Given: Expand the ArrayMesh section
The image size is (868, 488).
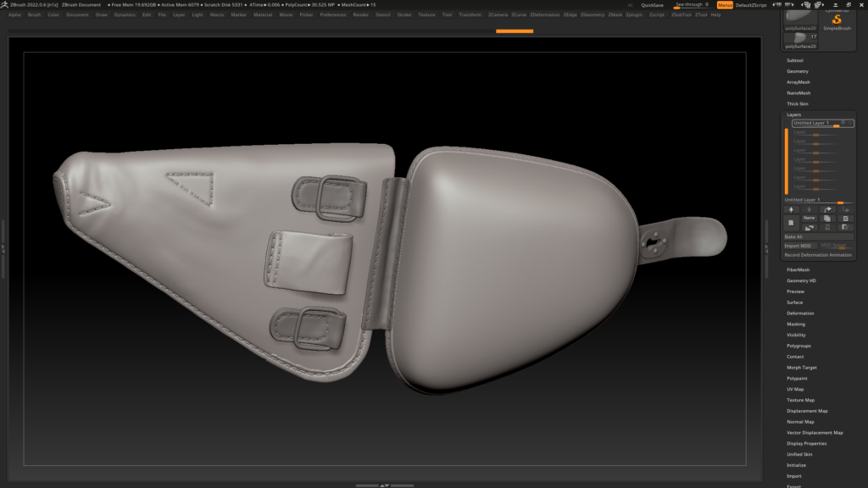Looking at the screenshot, I should (x=798, y=82).
